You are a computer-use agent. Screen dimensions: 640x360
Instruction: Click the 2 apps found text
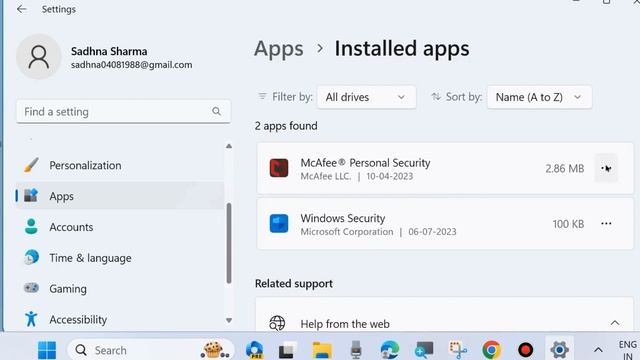pos(286,126)
